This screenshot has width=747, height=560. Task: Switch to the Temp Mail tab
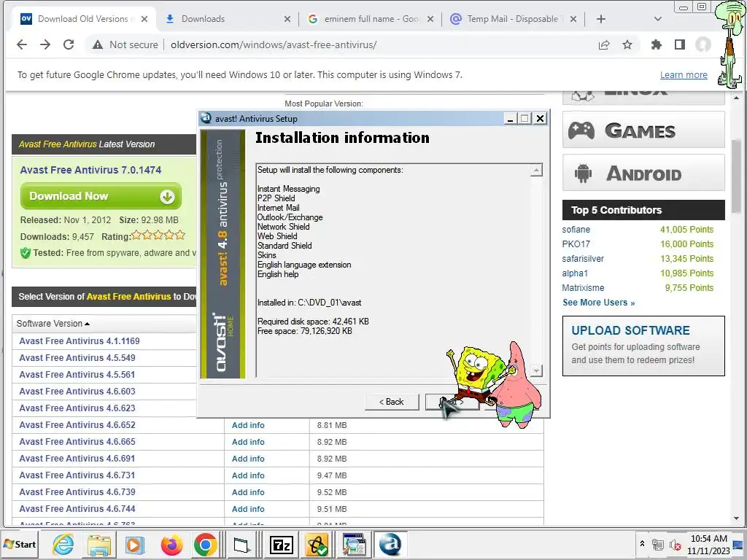tap(514, 19)
